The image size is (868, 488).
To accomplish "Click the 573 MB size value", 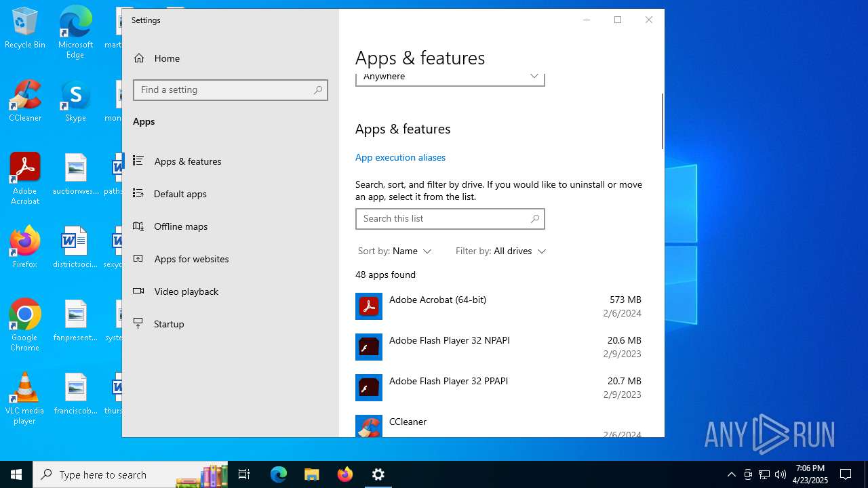I will (625, 300).
